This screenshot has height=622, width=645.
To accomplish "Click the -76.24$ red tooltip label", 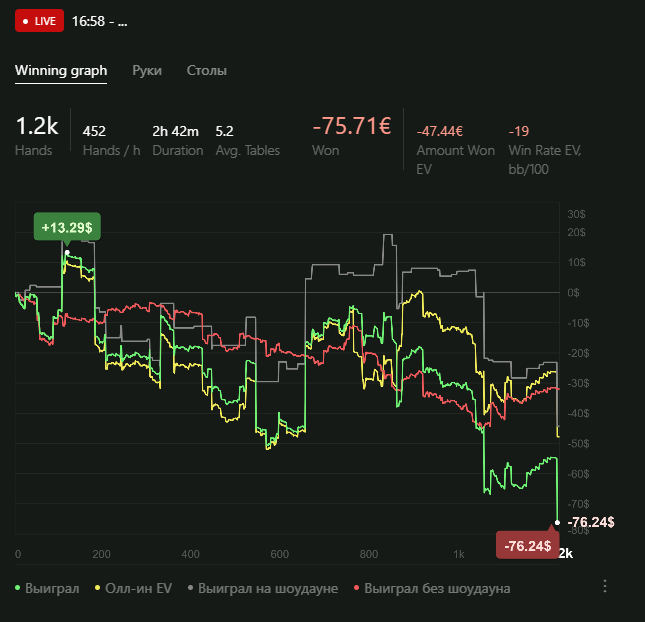I will point(527,546).
